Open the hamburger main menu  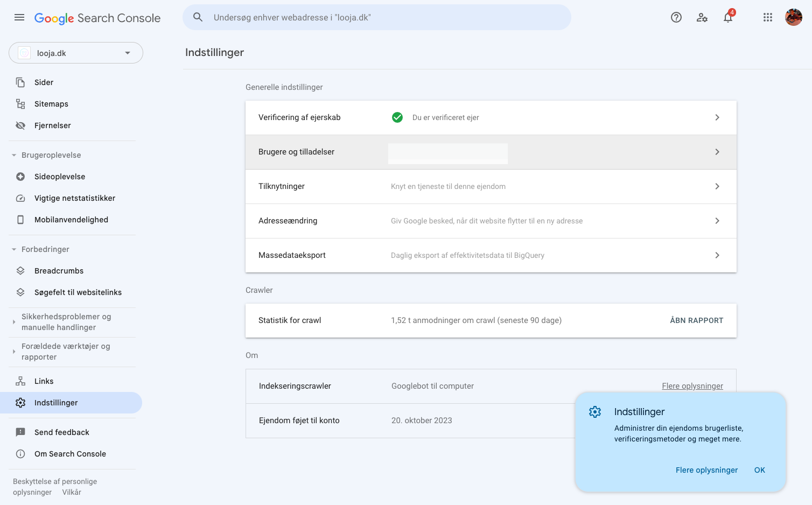[x=19, y=17]
